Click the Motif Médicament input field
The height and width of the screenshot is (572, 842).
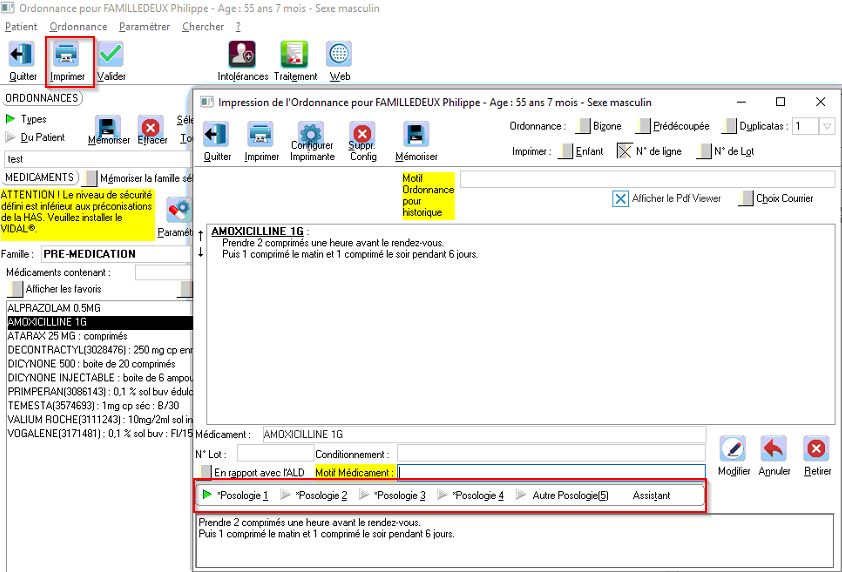[x=551, y=472]
